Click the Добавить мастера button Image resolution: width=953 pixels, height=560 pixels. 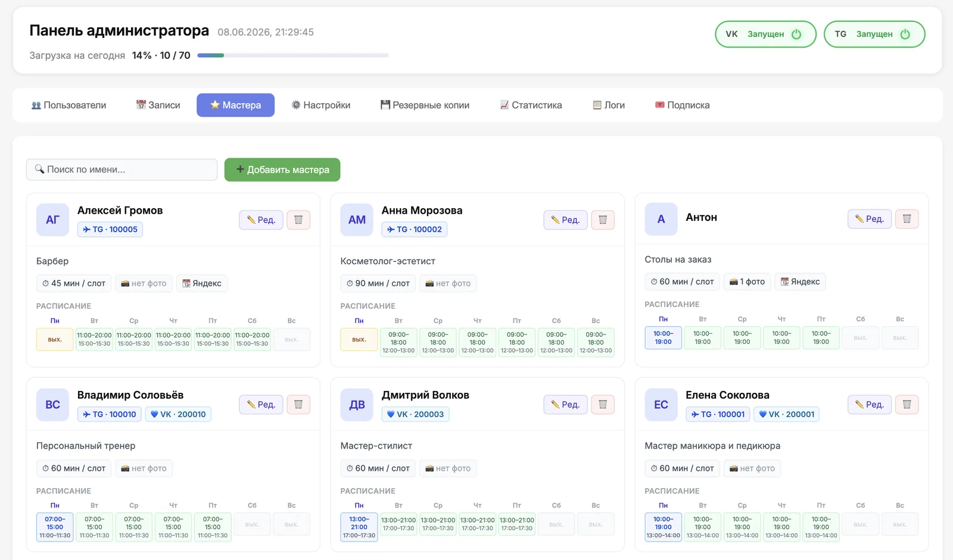pos(282,170)
